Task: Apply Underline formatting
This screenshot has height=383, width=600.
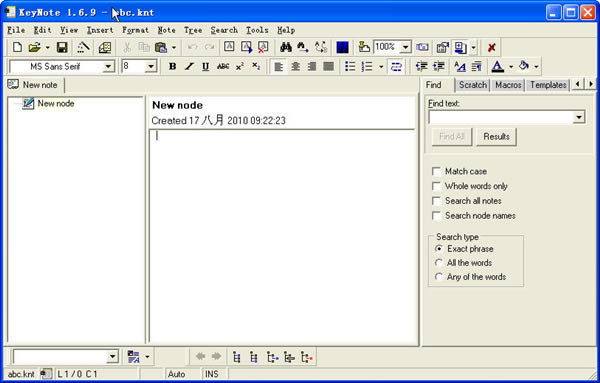Action: pos(205,66)
